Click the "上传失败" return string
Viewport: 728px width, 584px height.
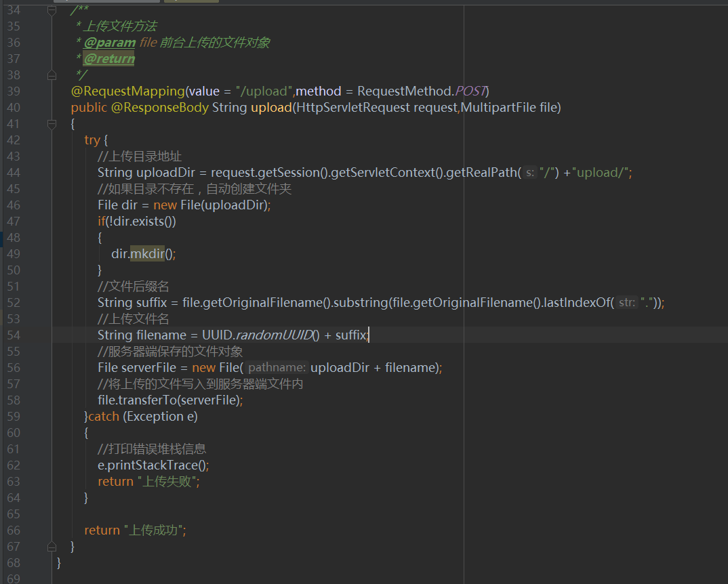pyautogui.click(x=167, y=482)
